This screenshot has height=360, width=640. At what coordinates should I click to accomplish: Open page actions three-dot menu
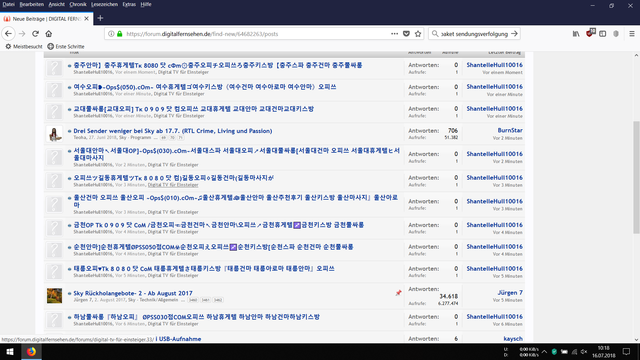coord(394,34)
